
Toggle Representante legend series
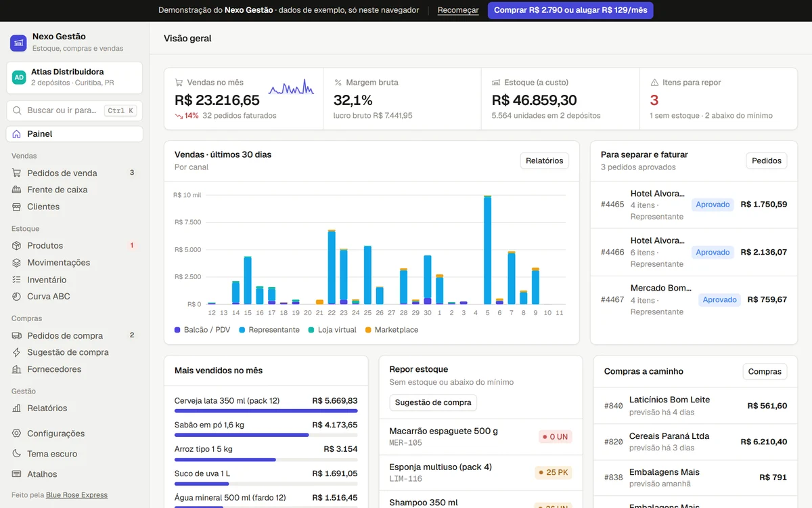(x=269, y=330)
